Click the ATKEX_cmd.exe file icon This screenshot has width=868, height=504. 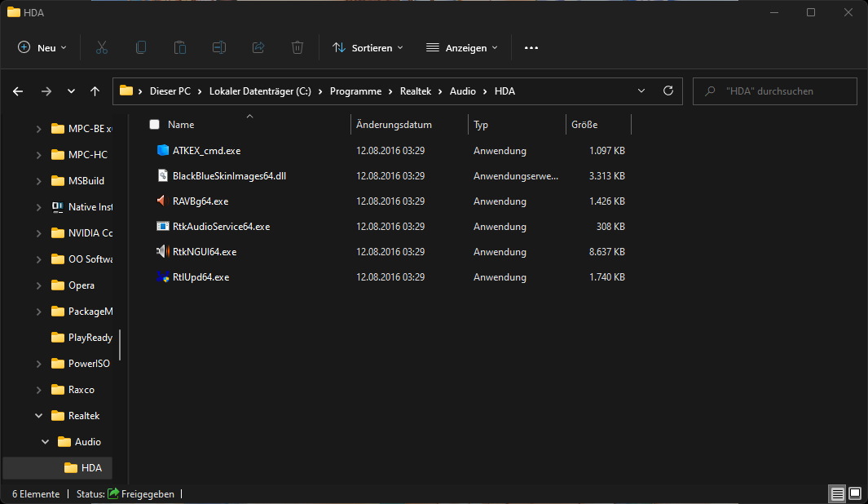(163, 150)
